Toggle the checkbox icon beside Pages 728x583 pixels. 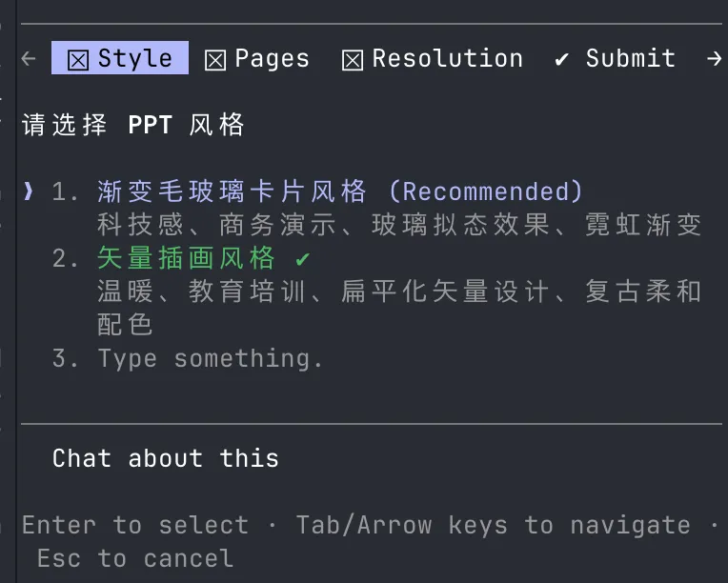[x=215, y=59]
